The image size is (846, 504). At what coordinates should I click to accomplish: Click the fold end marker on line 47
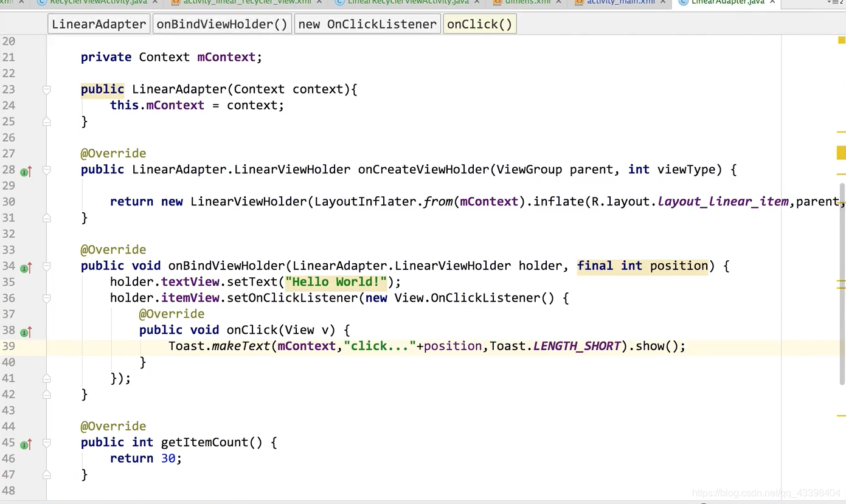coord(46,474)
